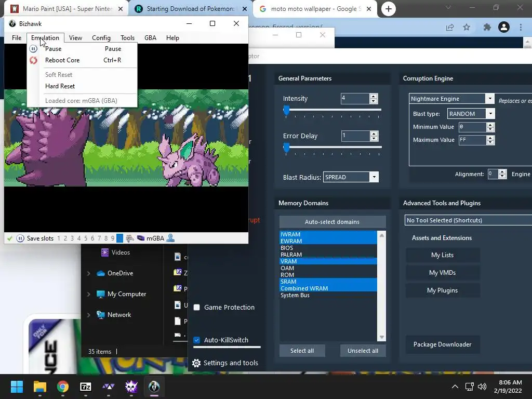
Task: Open the Tools menu in Bizhawk
Action: [x=128, y=37]
